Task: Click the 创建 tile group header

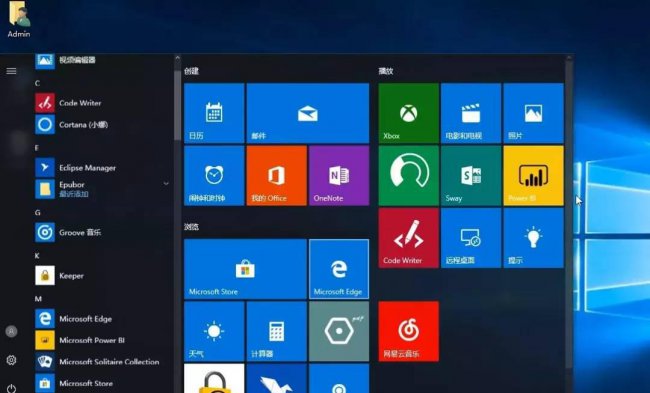Action: point(191,71)
